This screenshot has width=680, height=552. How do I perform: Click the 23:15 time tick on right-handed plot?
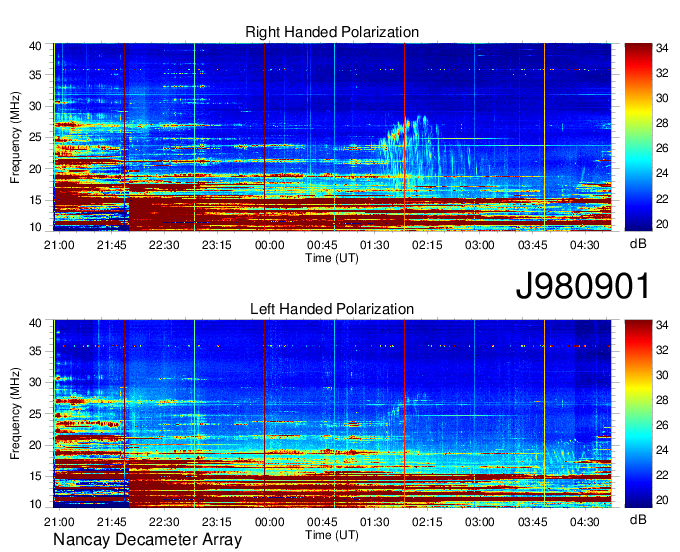(217, 245)
